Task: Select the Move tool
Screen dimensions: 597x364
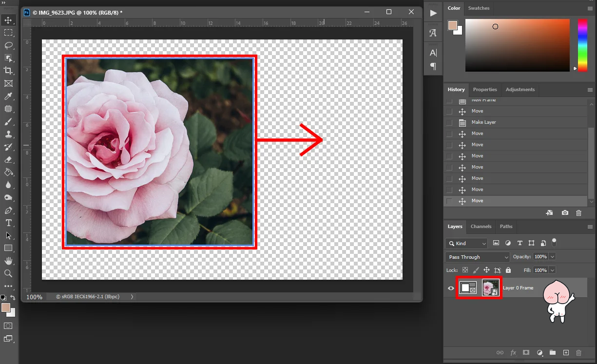Action: (8, 20)
